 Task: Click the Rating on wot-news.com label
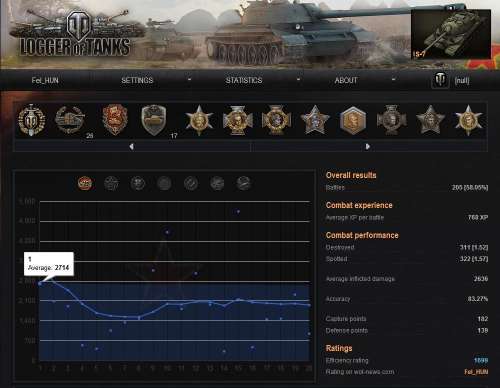pos(360,372)
